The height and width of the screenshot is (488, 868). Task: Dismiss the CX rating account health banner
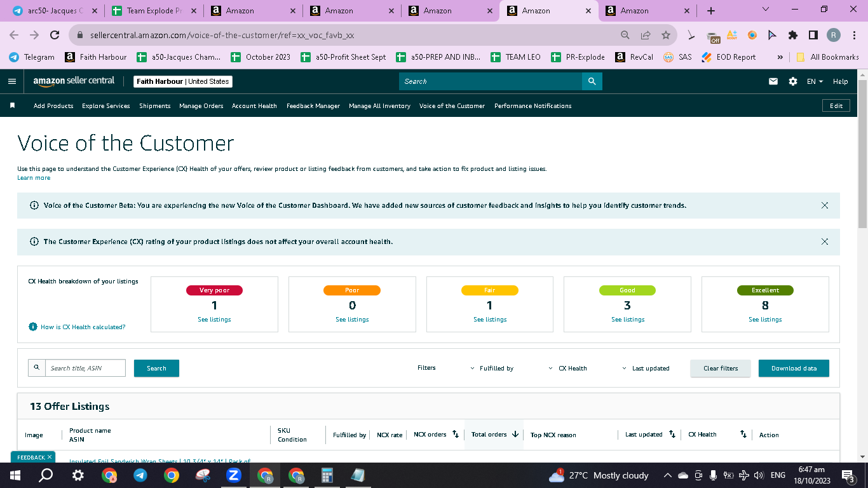(x=825, y=241)
